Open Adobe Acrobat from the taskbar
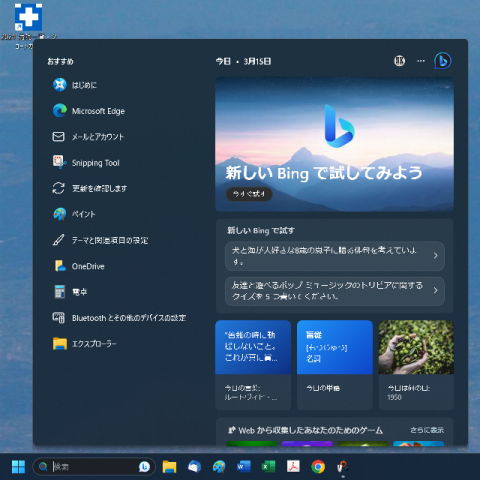This screenshot has height=480, width=480. [293, 467]
